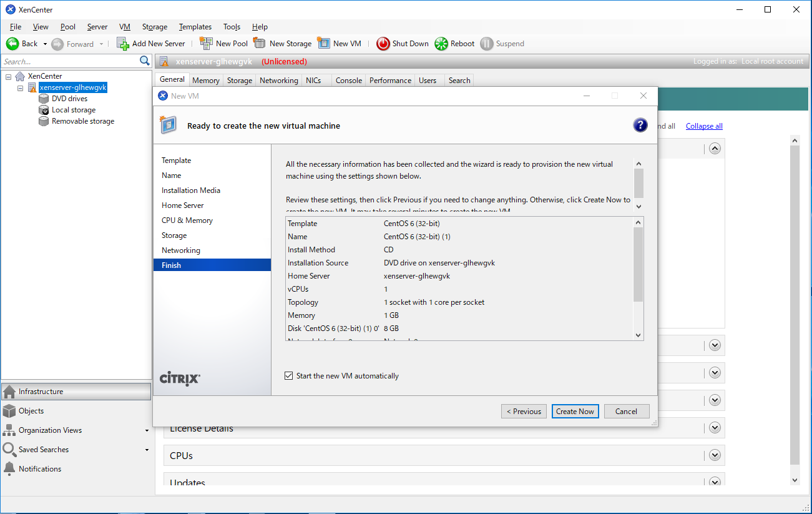Click the Collapse all link
The height and width of the screenshot is (514, 812).
(704, 126)
